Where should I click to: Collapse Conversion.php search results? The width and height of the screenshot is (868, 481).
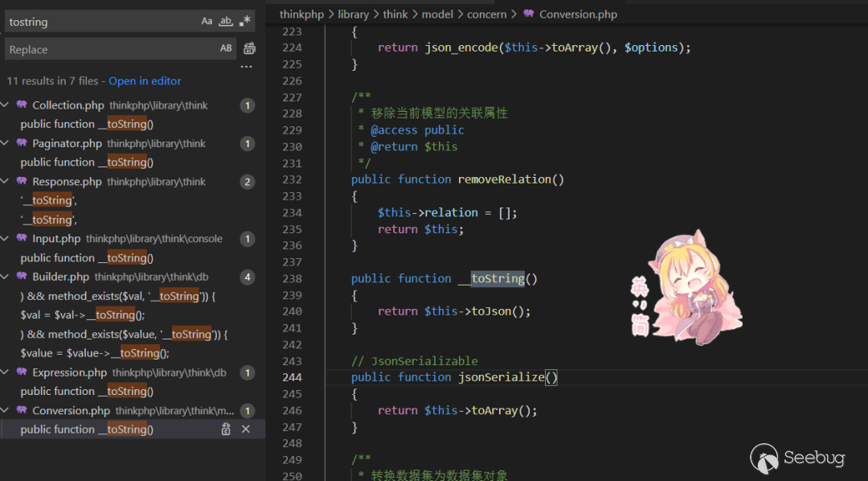pyautogui.click(x=5, y=411)
